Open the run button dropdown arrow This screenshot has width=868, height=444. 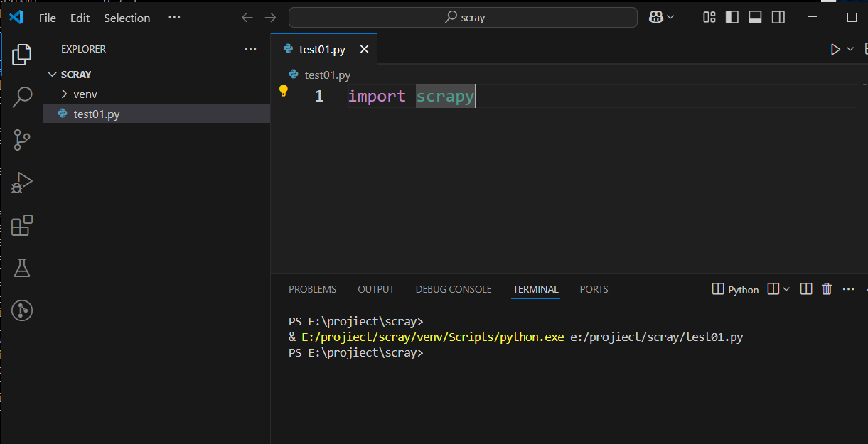[850, 49]
